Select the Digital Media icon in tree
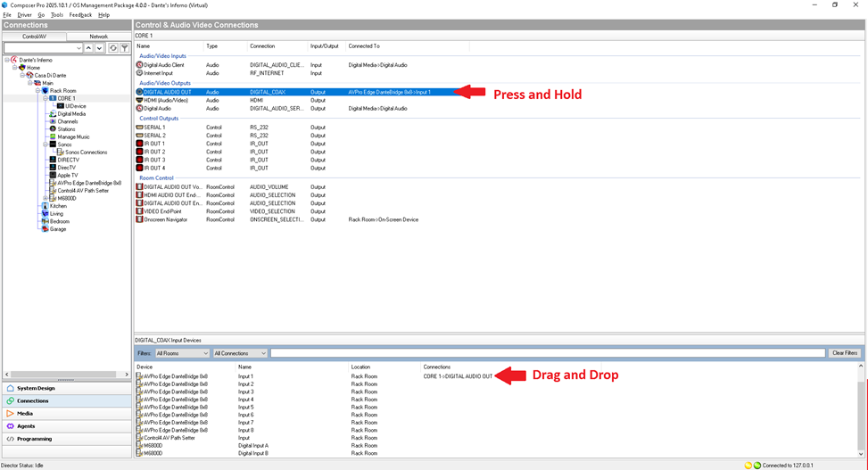Screen dimensions: 868x470 tap(53, 114)
